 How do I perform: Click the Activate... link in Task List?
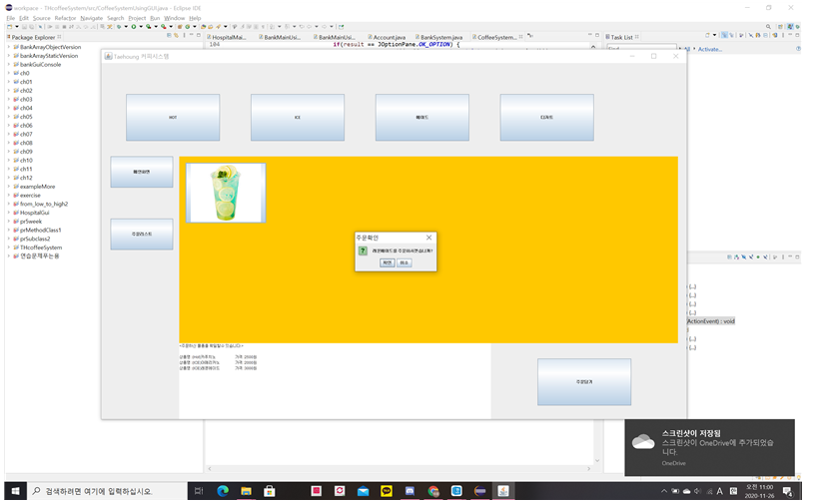[709, 49]
